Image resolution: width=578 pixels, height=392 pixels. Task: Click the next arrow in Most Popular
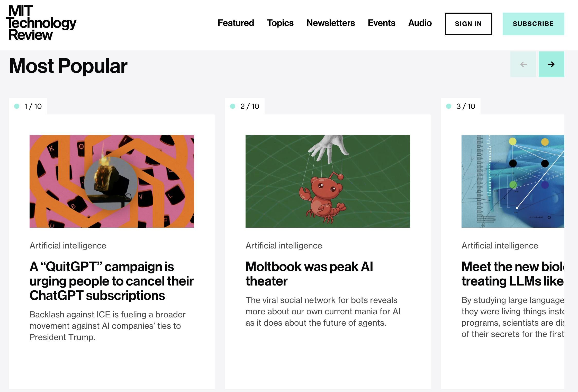point(551,64)
